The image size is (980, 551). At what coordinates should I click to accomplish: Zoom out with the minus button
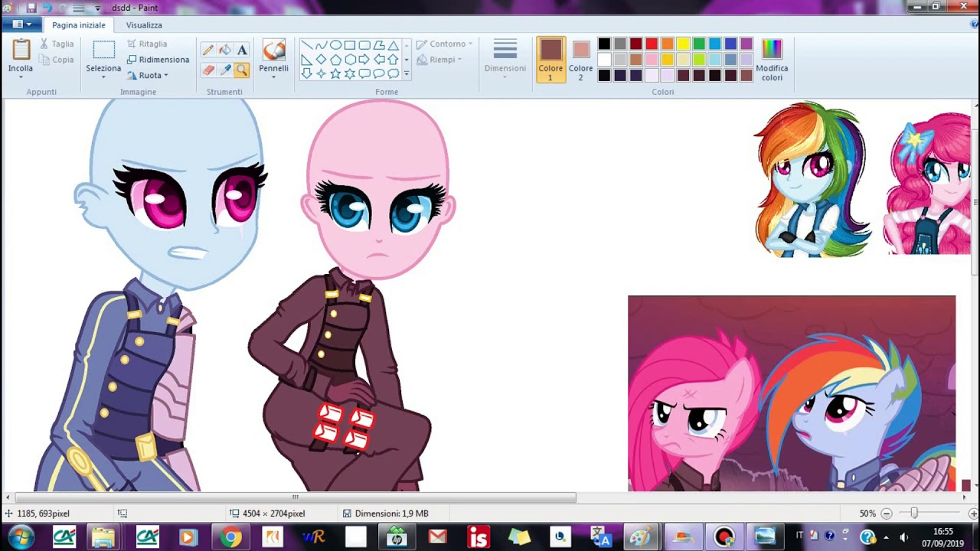coord(887,514)
